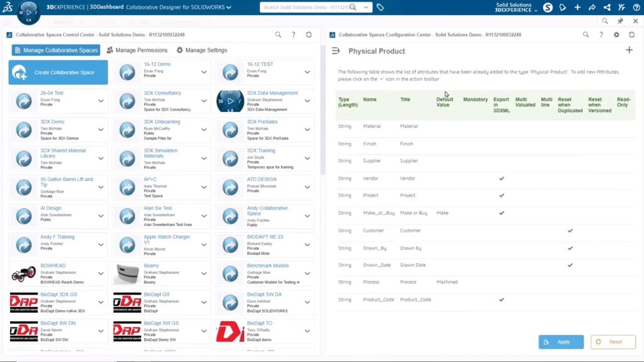Open the help question icon in top bar
Screen dimensions: 644x362
tap(636, 8)
